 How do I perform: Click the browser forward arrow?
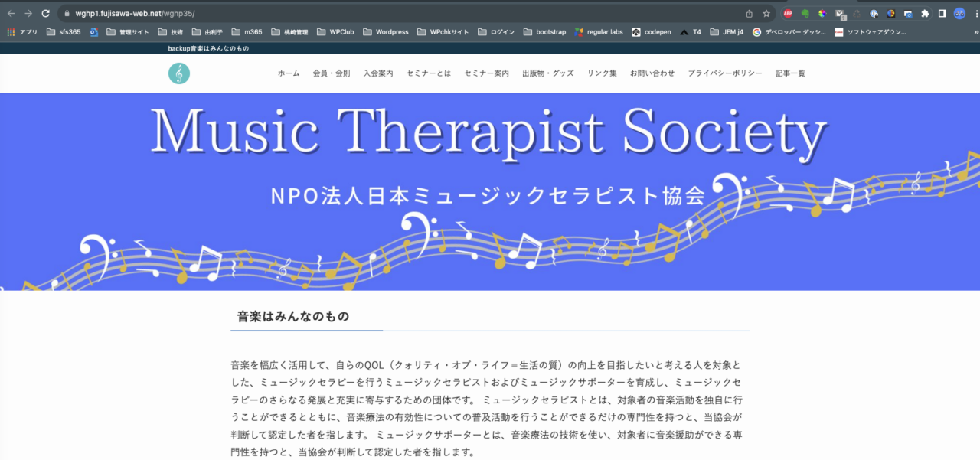click(x=28, y=14)
